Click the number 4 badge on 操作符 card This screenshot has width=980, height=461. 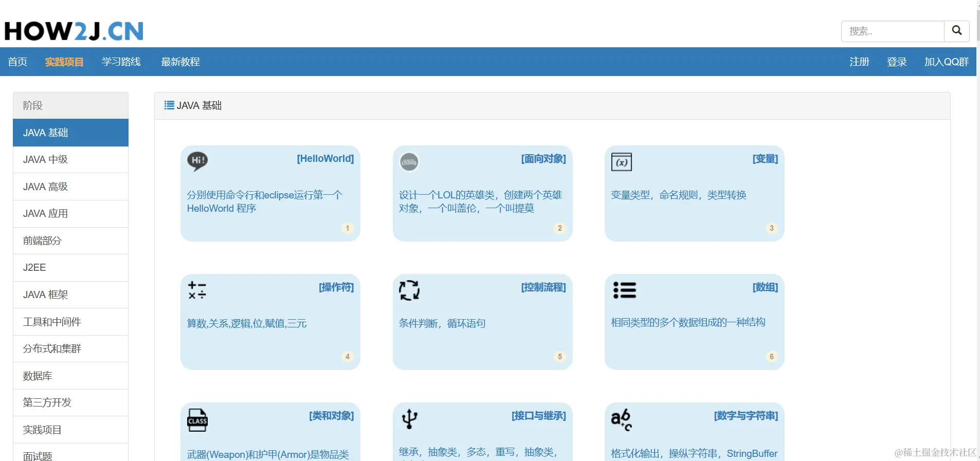coord(348,356)
